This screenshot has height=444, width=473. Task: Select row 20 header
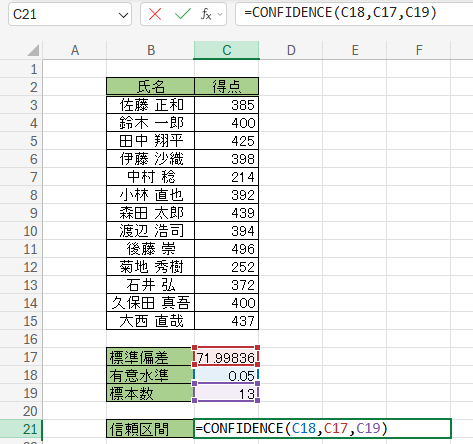pos(21,411)
